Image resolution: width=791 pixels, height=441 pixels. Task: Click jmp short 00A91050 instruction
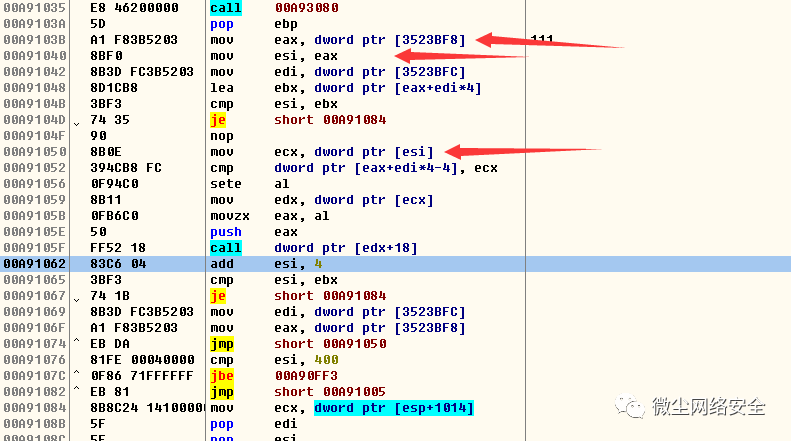(x=298, y=344)
